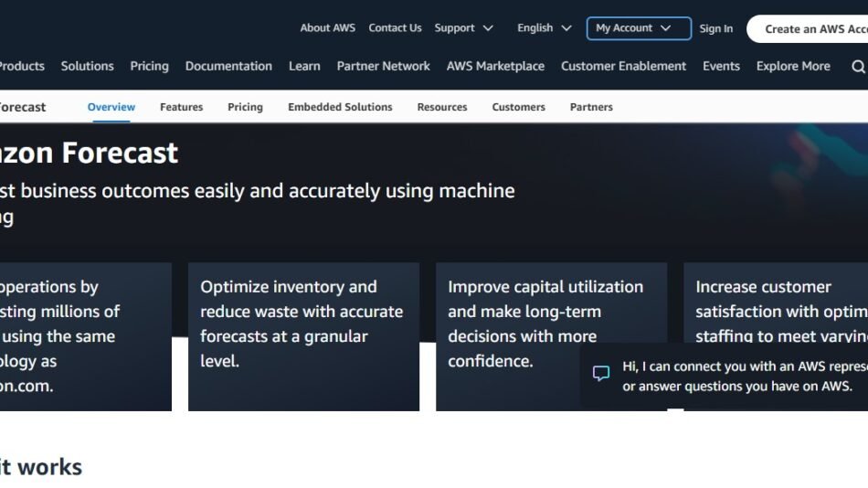Open About AWS link
Screen dimensions: 868x488
[x=328, y=28]
